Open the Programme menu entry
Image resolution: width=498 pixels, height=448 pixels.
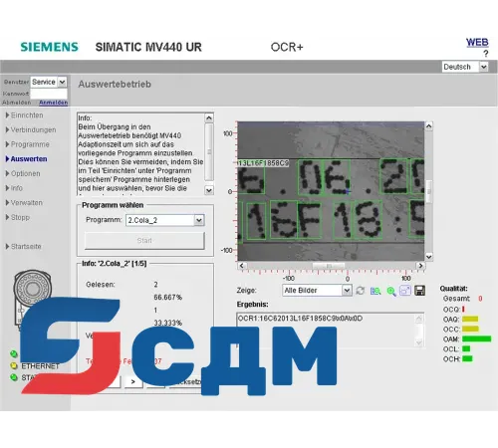point(28,144)
